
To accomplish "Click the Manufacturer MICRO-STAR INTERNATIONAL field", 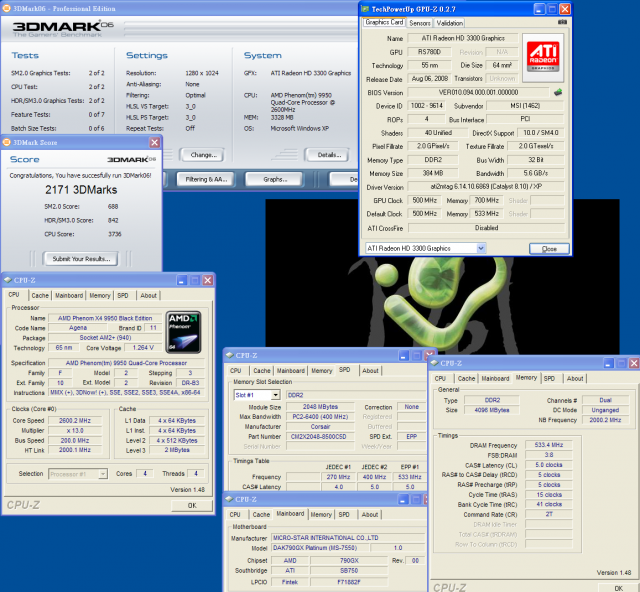I will 348,538.
